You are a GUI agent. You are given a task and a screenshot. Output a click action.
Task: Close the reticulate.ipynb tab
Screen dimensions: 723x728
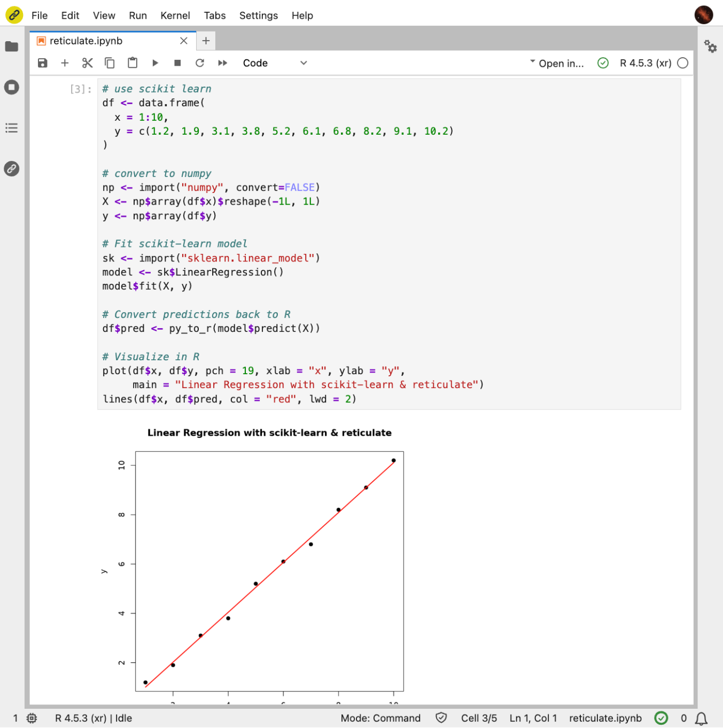tap(184, 41)
